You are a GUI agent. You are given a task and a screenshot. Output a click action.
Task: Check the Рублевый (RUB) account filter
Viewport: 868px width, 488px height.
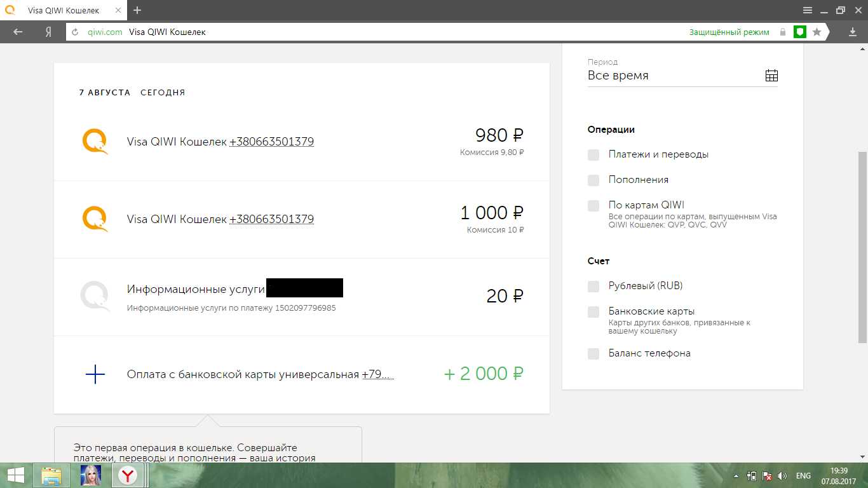pyautogui.click(x=593, y=287)
